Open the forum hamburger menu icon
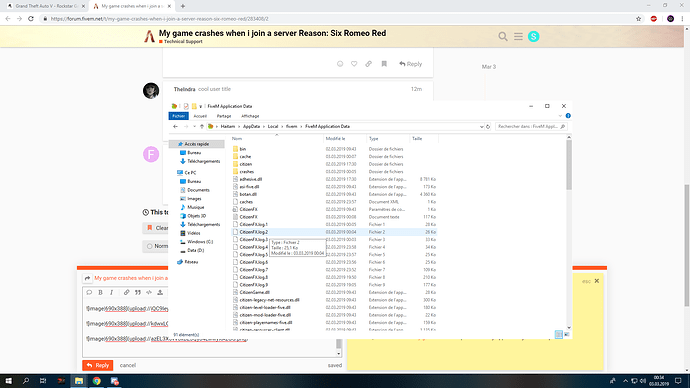Image resolution: width=690 pixels, height=388 pixels. (518, 37)
